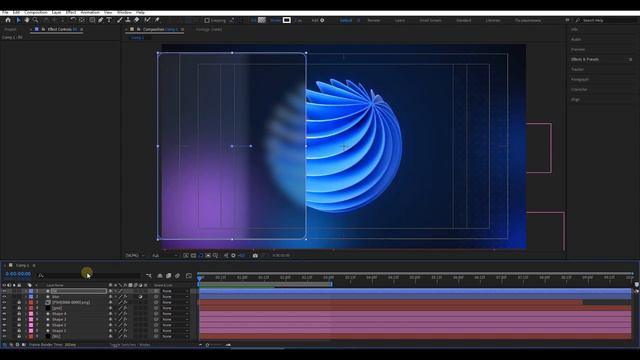This screenshot has height=360, width=640.
Task: Open the Effect menu
Action: (71, 13)
